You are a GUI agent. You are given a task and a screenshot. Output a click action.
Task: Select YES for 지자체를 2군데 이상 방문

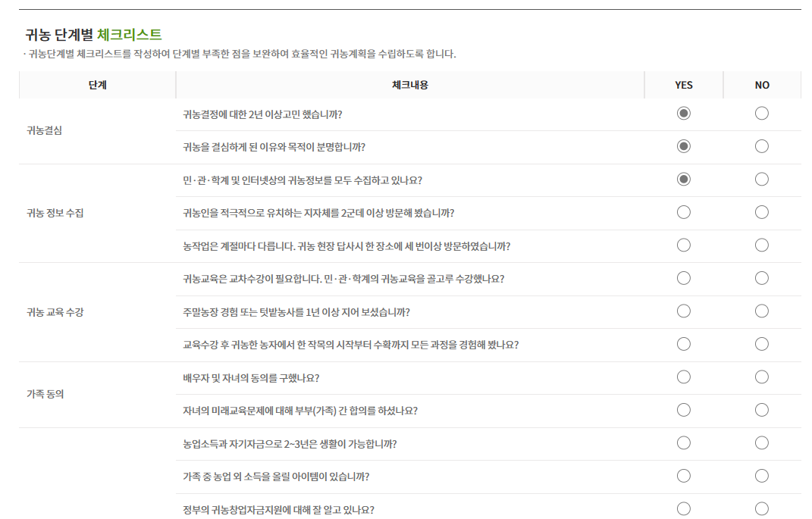[x=684, y=212]
